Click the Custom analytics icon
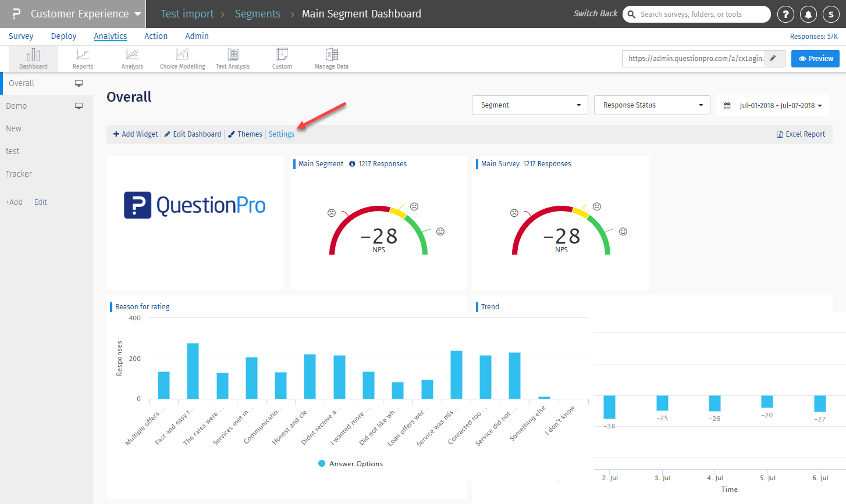The width and height of the screenshot is (846, 504). pyautogui.click(x=282, y=58)
